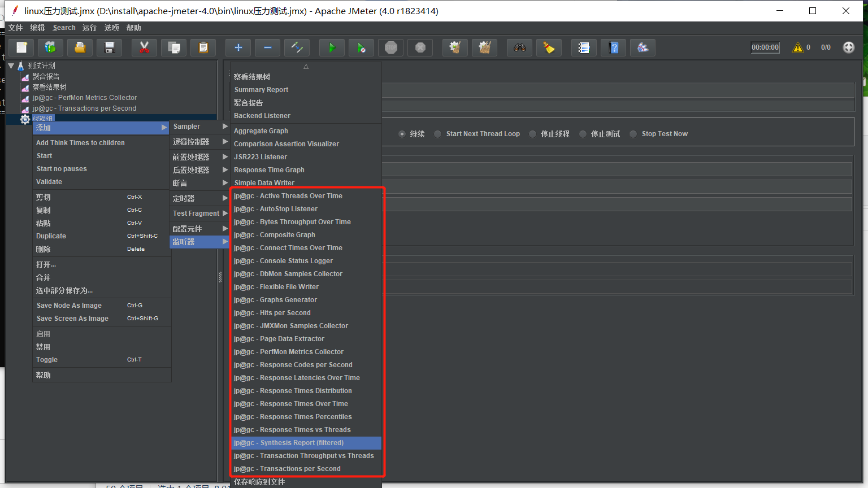Choose jp@gc - Active Threads Over Time
This screenshot has height=488, width=868.
tap(306, 196)
